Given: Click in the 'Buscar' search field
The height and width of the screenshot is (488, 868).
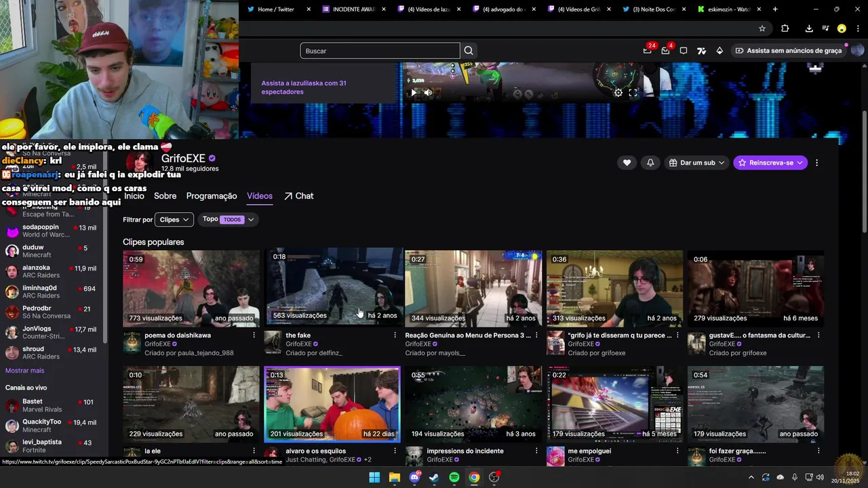Looking at the screenshot, I should click(x=380, y=51).
